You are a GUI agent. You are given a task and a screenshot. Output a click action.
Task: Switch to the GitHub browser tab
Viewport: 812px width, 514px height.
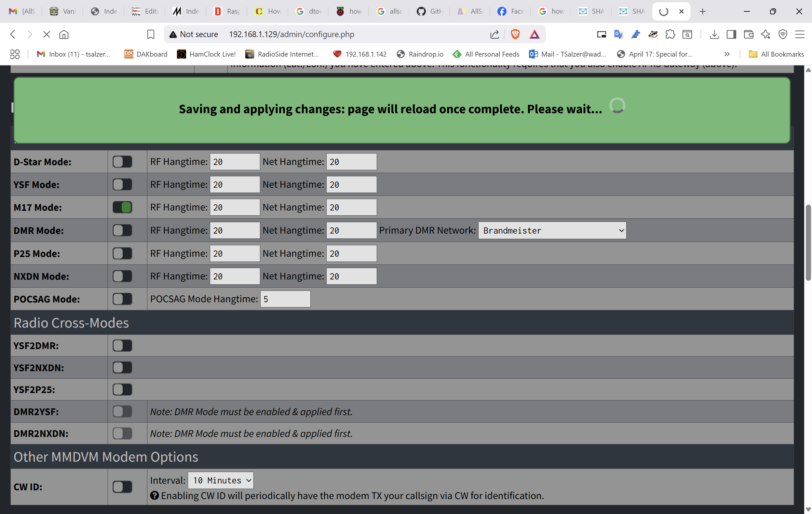429,11
